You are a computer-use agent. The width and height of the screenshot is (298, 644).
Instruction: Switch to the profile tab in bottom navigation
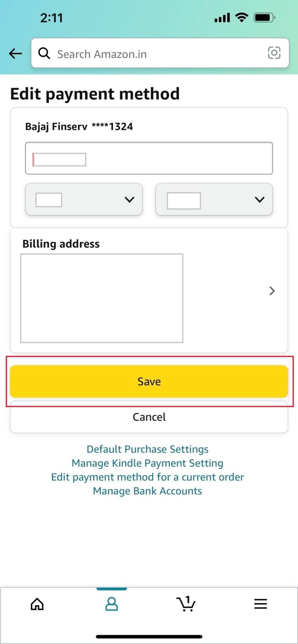coord(111,604)
